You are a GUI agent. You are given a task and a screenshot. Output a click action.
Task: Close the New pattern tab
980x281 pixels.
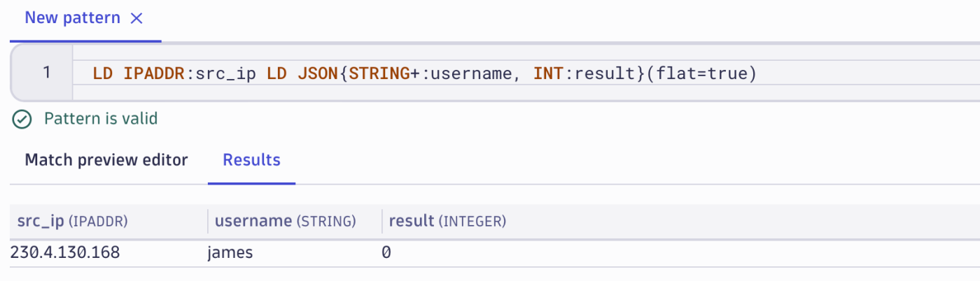tap(137, 19)
